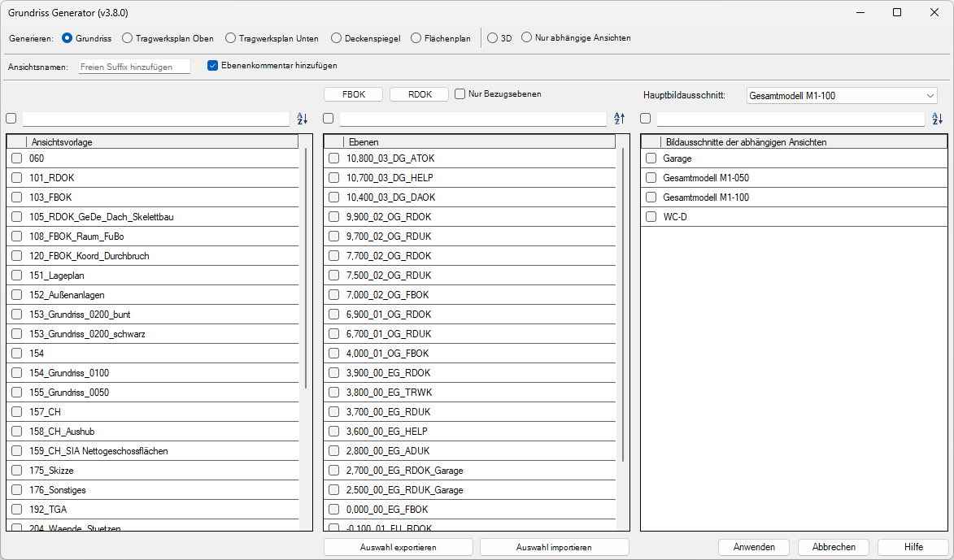954x560 pixels.
Task: Enable the Nur Bezugsebenen filter
Action: 460,93
